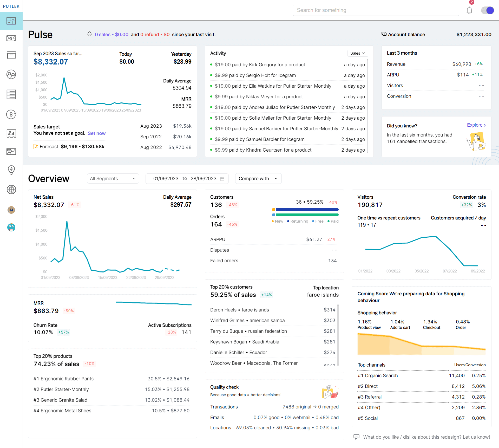Click the analytics bar chart icon in sidebar

(x=11, y=132)
